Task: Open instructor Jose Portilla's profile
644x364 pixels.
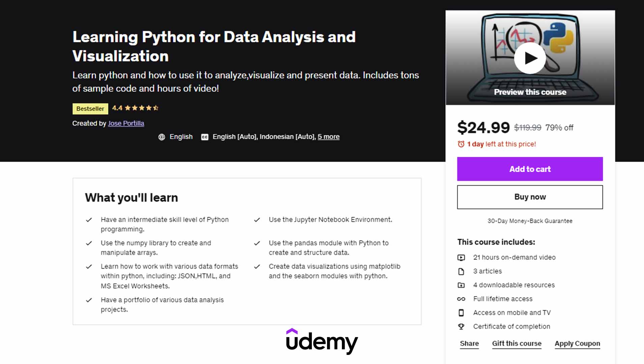Action: pyautogui.click(x=126, y=123)
